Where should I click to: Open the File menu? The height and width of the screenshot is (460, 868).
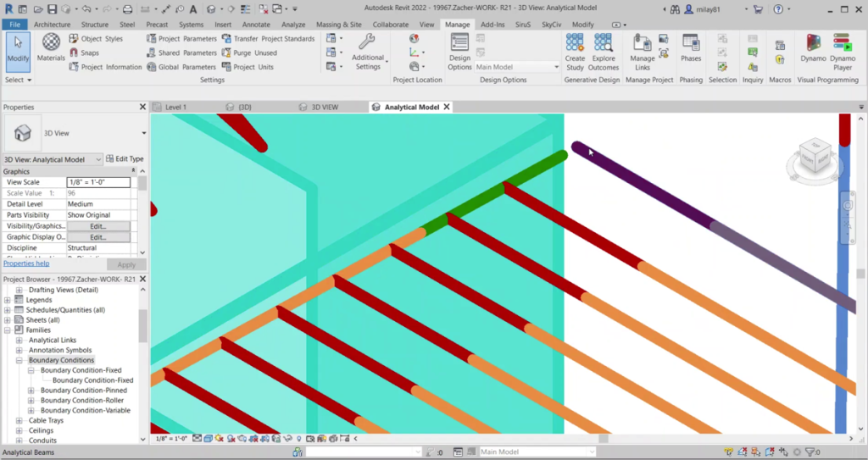(x=15, y=25)
